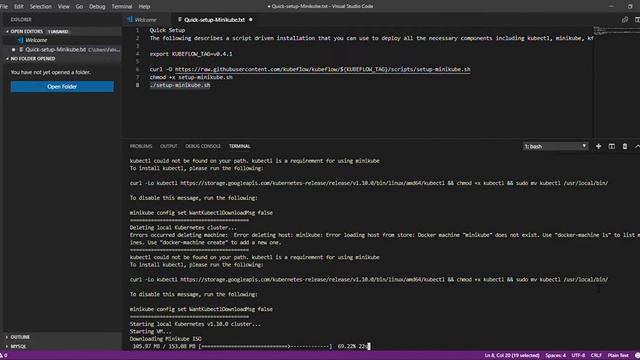The width and height of the screenshot is (640, 360).
Task: Open the Terminal menu
Action: [x=122, y=7]
